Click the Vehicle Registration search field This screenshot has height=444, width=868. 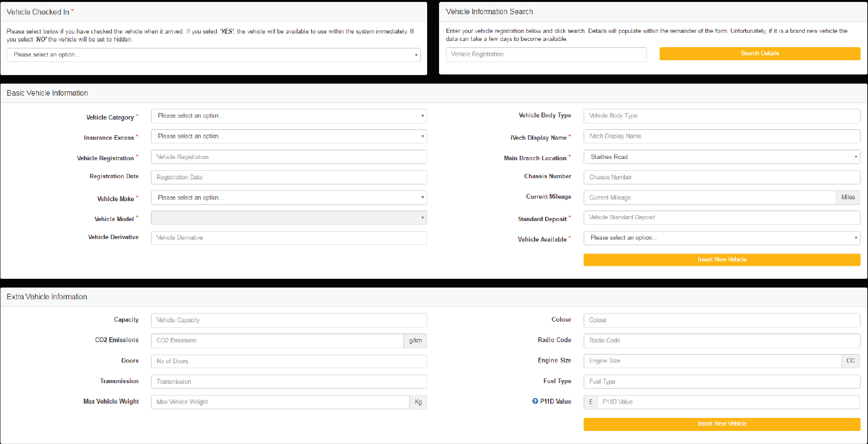point(546,55)
